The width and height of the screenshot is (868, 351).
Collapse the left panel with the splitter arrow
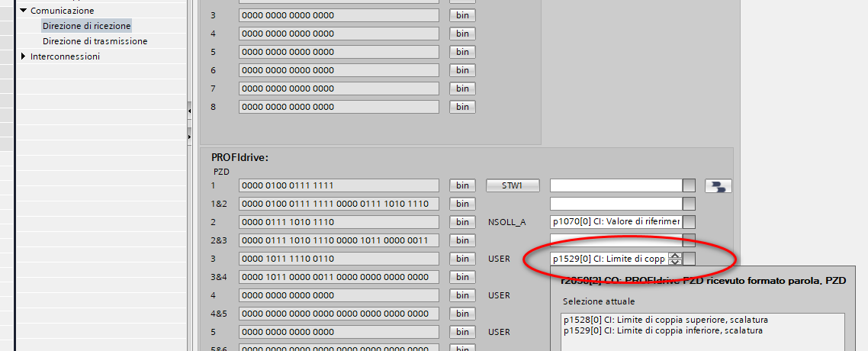coord(189,111)
